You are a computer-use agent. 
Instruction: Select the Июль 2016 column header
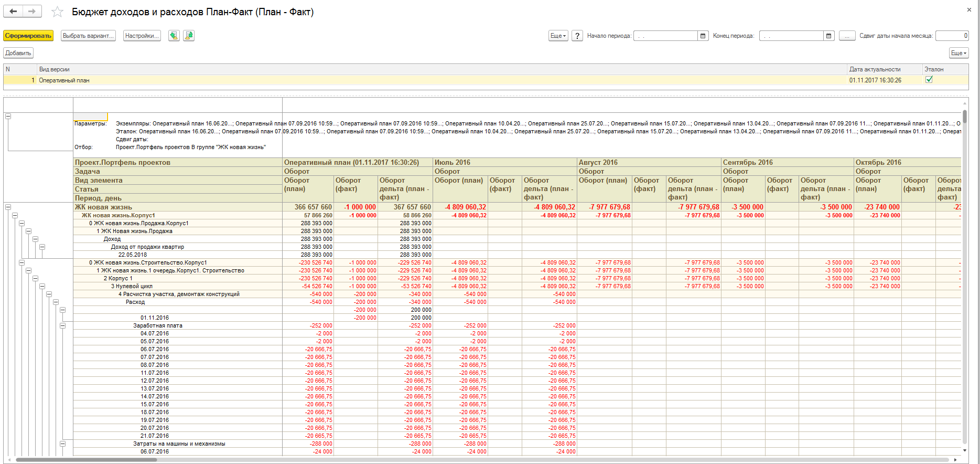(505, 162)
